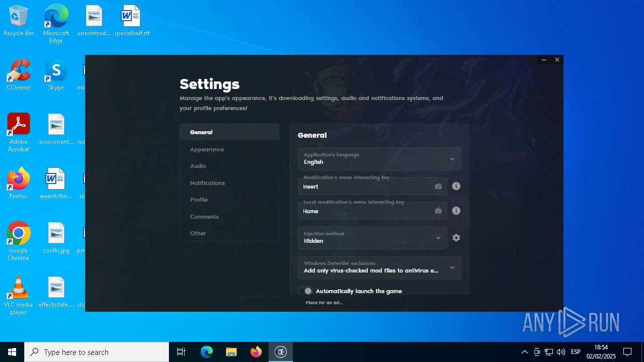Open clock and date flyout
The image size is (644, 362).
point(601,352)
